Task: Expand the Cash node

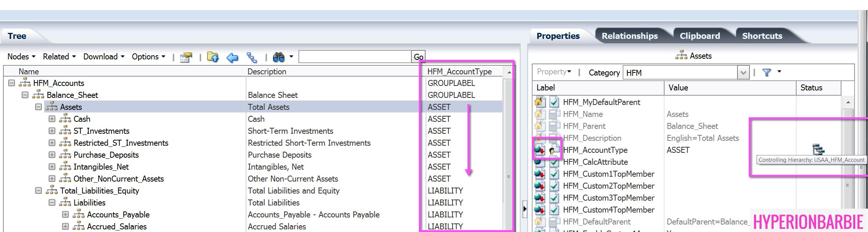Action: click(52, 119)
